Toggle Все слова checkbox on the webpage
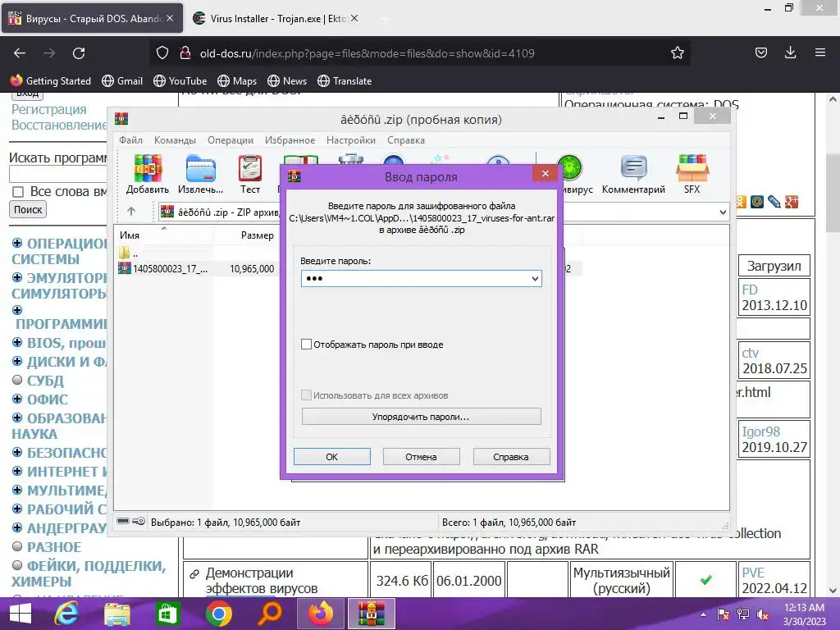 (18, 192)
